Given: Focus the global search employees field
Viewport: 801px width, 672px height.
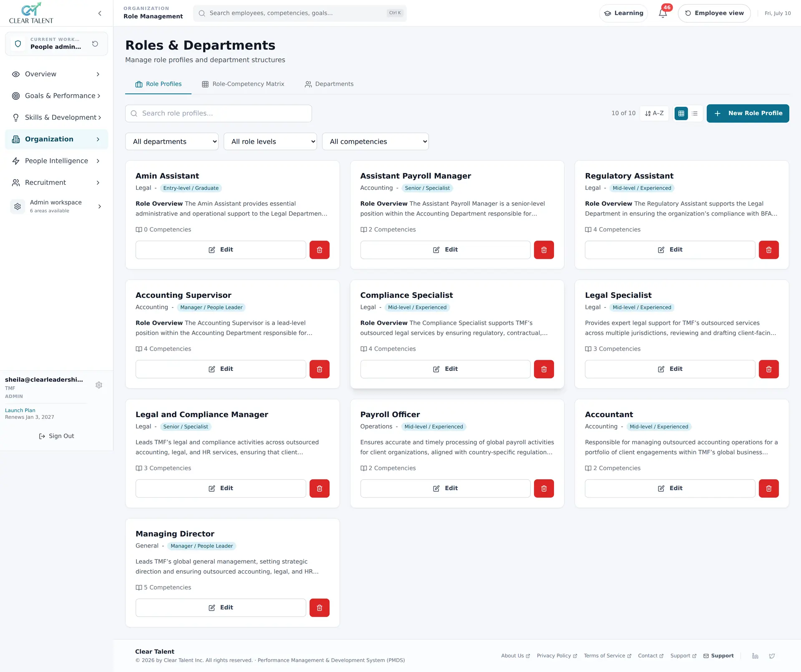Looking at the screenshot, I should pyautogui.click(x=300, y=13).
